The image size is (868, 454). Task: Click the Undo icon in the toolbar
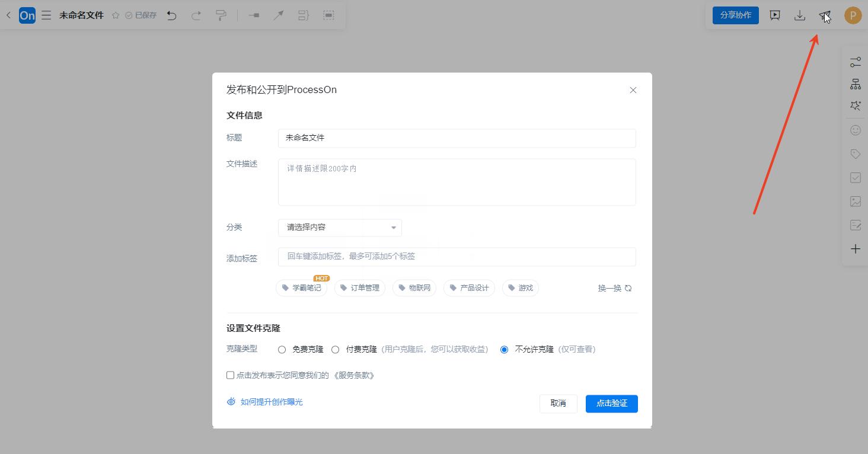[x=171, y=15]
